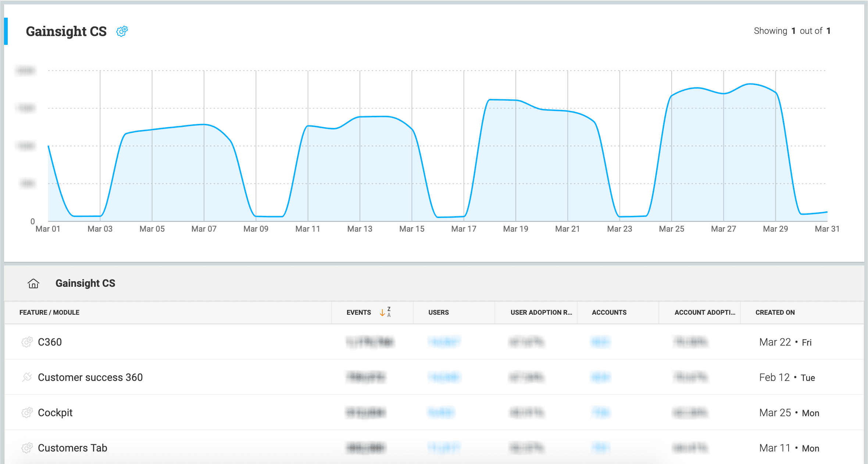
Task: Click the Account Adoption column header
Action: coord(704,313)
